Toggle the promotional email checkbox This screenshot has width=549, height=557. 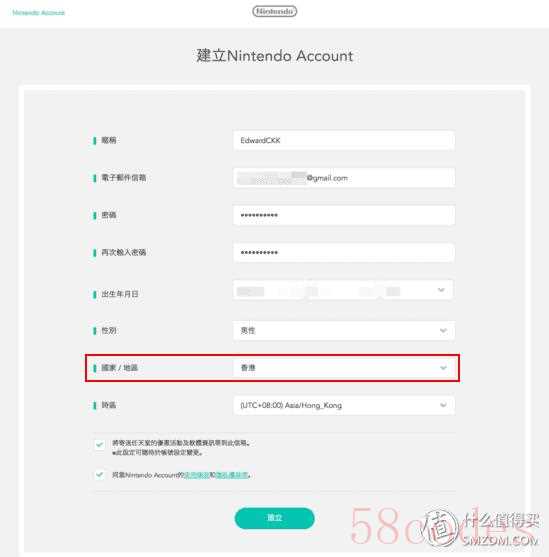tap(100, 444)
